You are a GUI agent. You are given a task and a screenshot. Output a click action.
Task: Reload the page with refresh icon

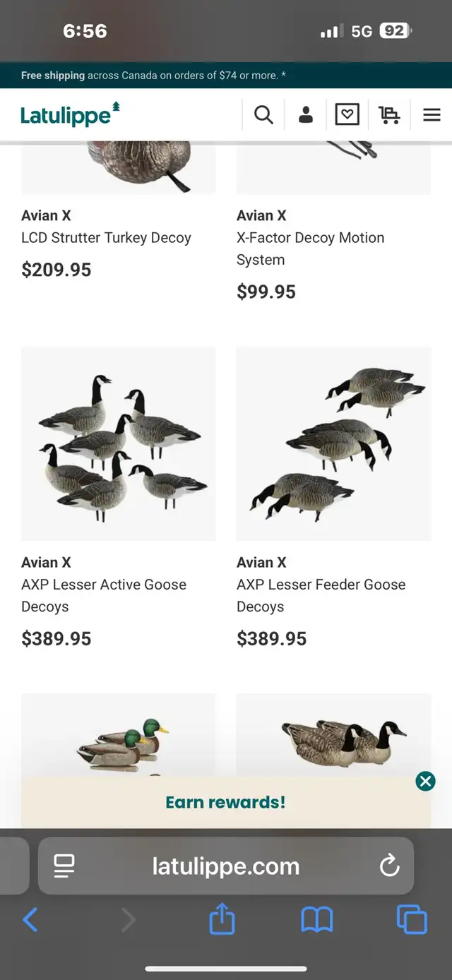click(389, 866)
